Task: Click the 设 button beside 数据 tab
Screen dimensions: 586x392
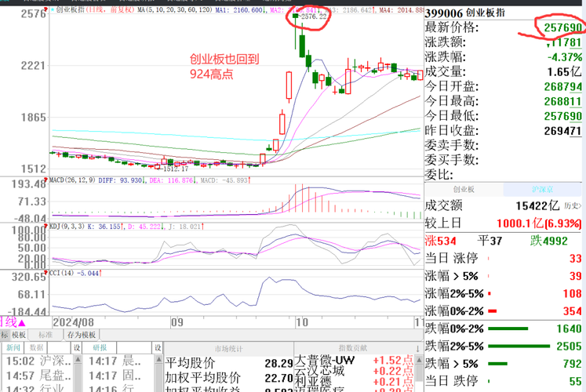Action: point(77,347)
